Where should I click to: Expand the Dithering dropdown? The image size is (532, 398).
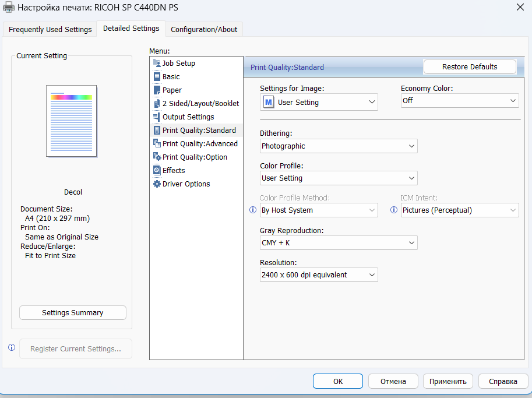click(x=339, y=146)
